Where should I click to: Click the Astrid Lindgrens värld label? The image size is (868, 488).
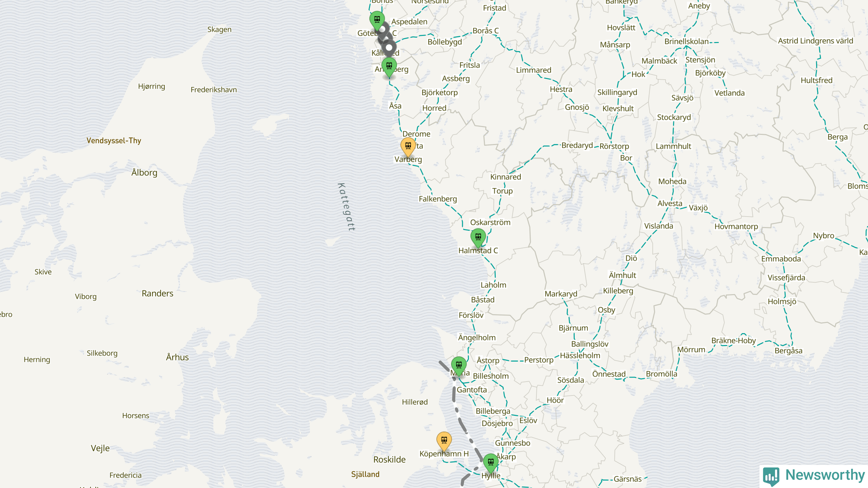tap(815, 41)
